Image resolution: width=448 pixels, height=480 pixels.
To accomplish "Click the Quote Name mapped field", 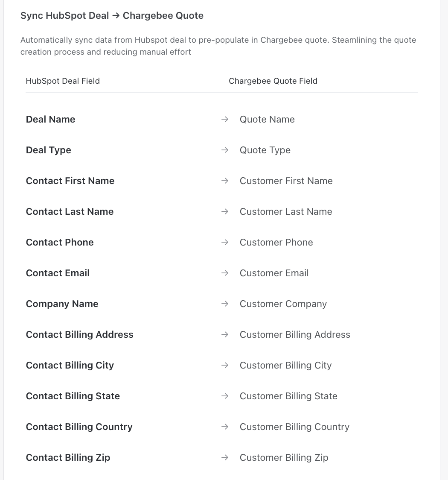I will point(267,120).
